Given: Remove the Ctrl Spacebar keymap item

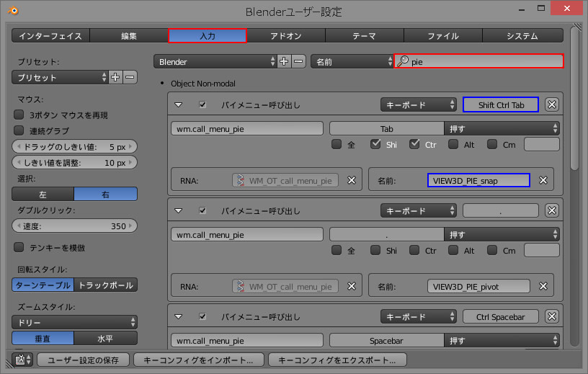Looking at the screenshot, I should (x=552, y=316).
